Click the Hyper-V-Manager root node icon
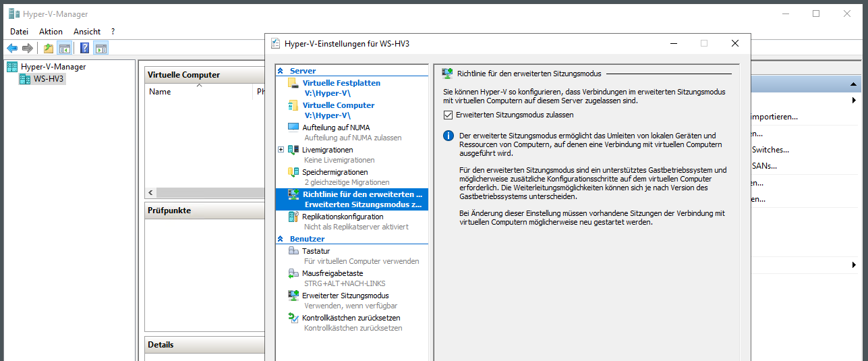868x361 pixels. (12, 67)
